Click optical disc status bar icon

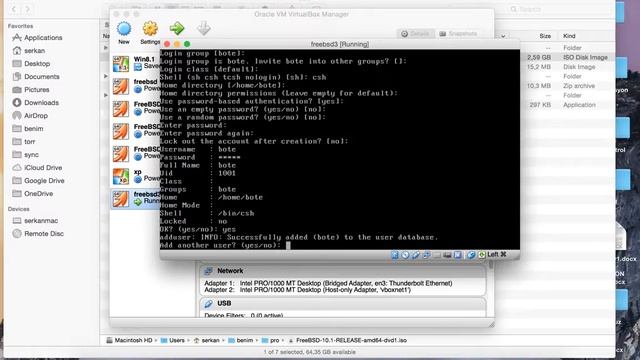[405, 255]
